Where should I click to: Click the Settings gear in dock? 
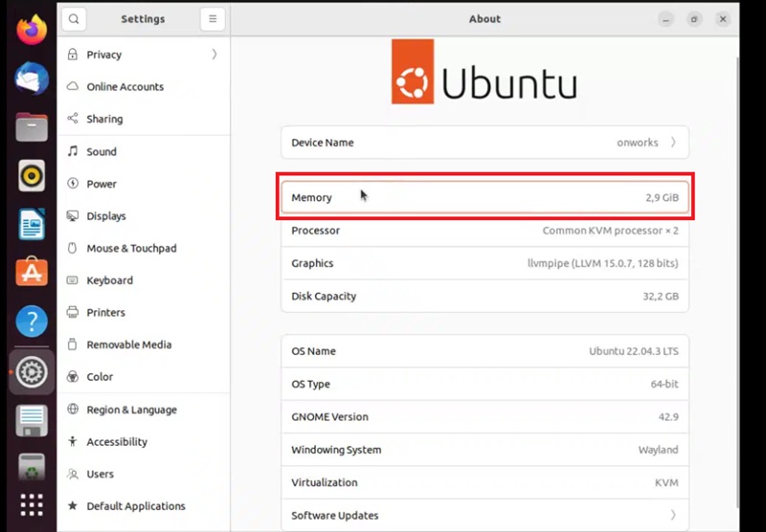click(x=32, y=372)
